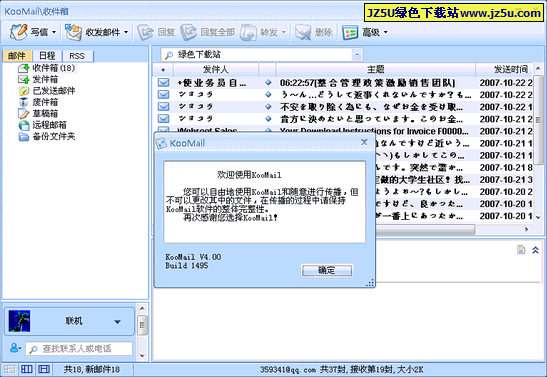Click priority diamond of 06:22:57 email
This screenshot has height=377, width=547.
(268, 82)
